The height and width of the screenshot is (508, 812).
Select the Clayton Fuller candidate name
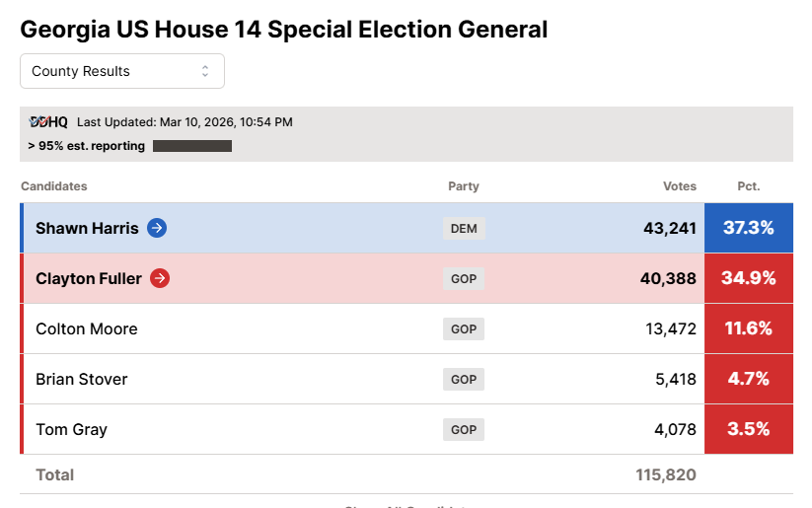89,278
